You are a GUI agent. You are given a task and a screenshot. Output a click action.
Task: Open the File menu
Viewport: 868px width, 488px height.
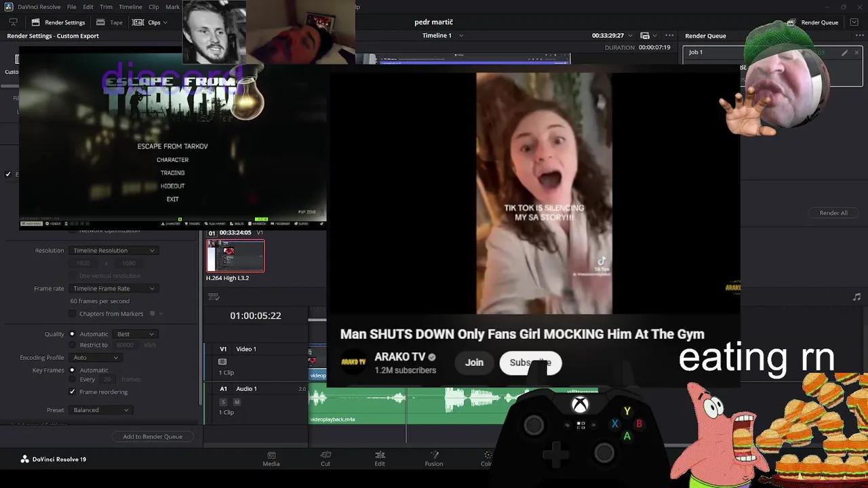[x=71, y=7]
